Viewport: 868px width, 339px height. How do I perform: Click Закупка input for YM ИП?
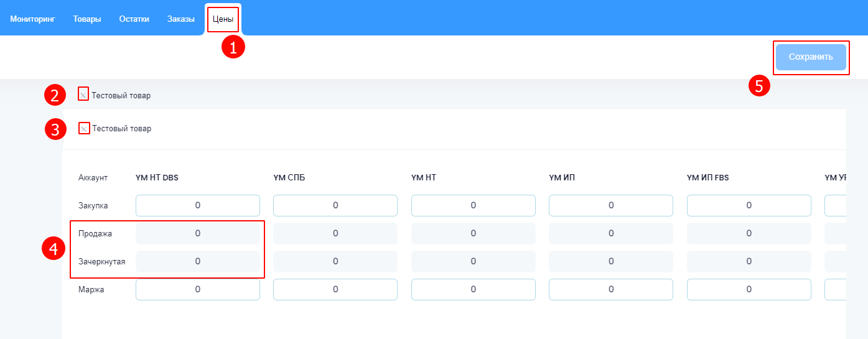click(611, 205)
